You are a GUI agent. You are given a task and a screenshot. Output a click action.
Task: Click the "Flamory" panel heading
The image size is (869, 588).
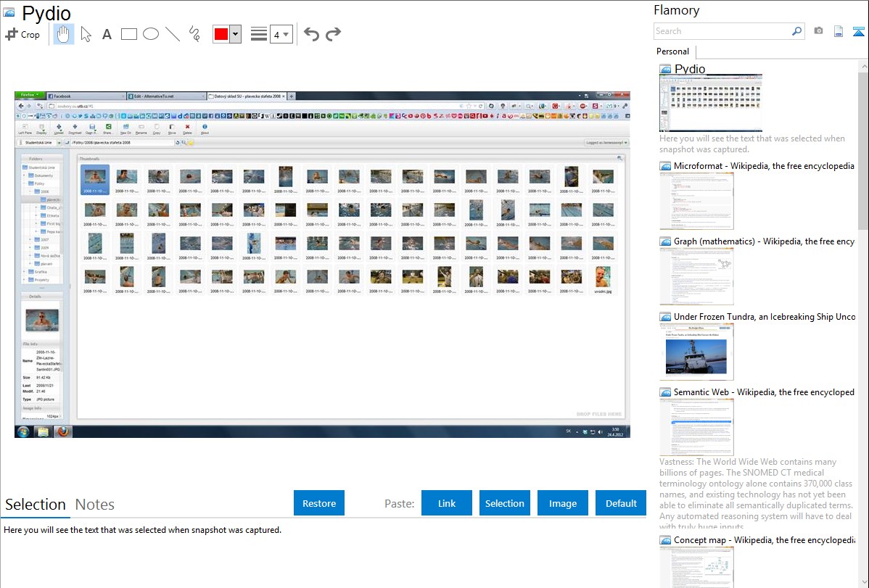(x=677, y=10)
